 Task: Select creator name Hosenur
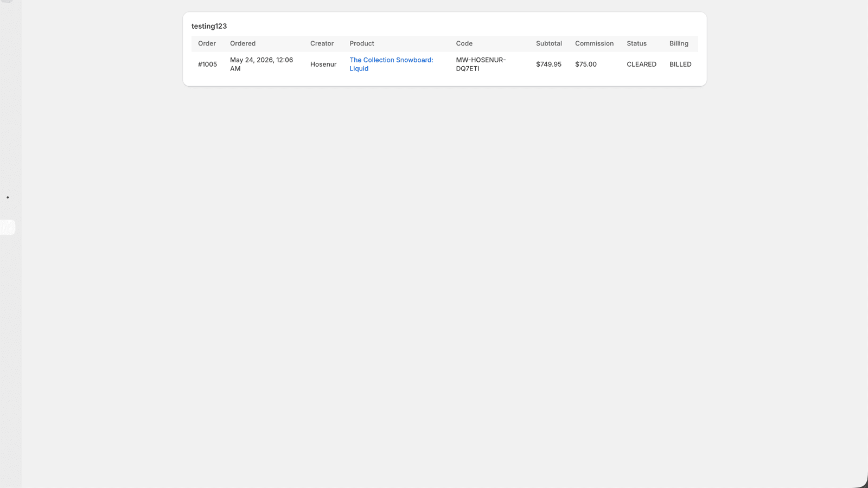[x=323, y=64]
